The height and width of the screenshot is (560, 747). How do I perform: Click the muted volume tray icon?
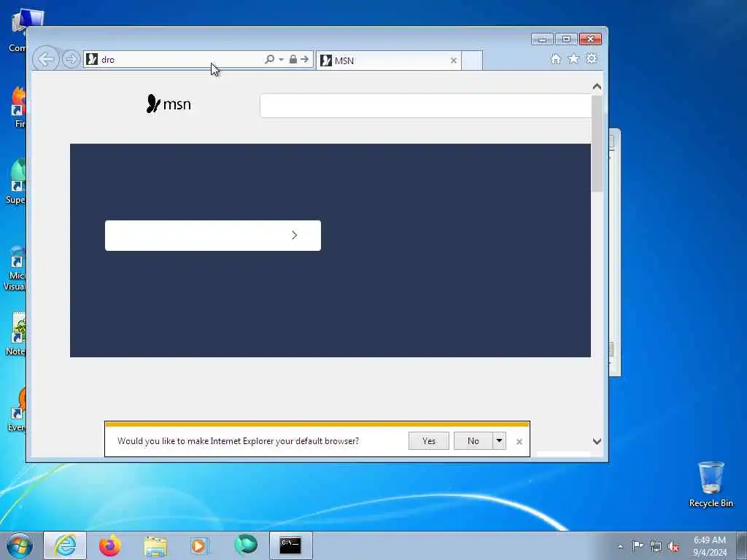pos(673,547)
